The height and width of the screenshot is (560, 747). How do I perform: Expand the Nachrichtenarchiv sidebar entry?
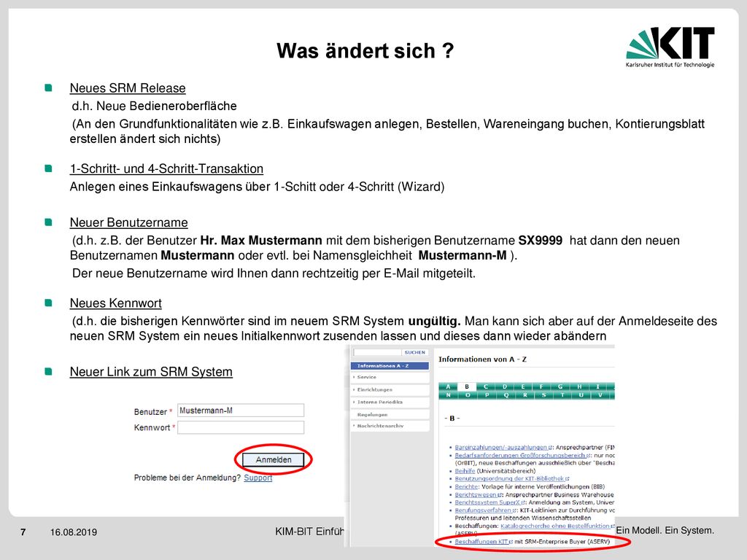[390, 426]
